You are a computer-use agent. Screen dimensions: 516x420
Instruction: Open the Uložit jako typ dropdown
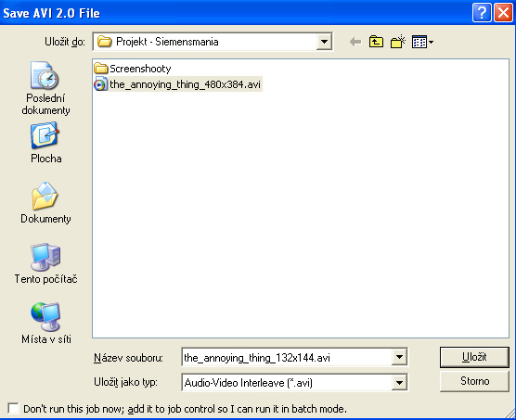coord(399,383)
